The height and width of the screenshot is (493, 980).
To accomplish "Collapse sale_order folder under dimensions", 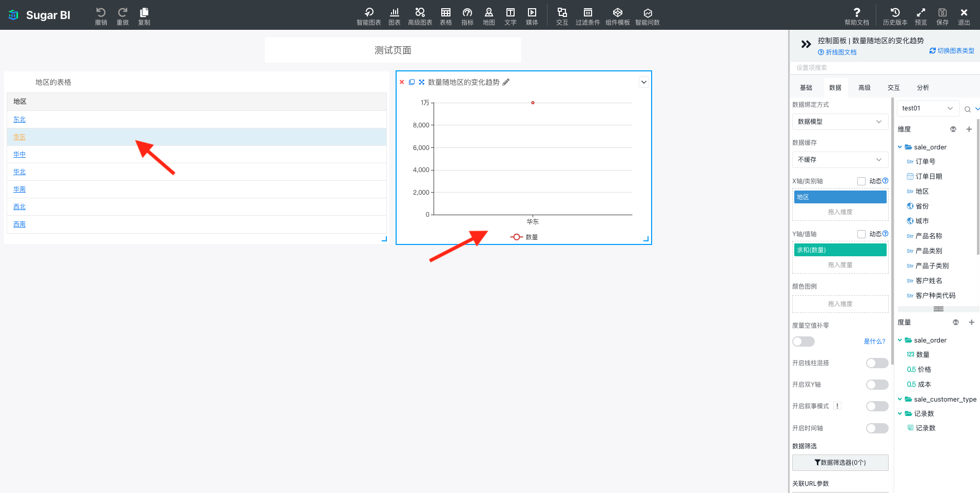I will tap(899, 147).
